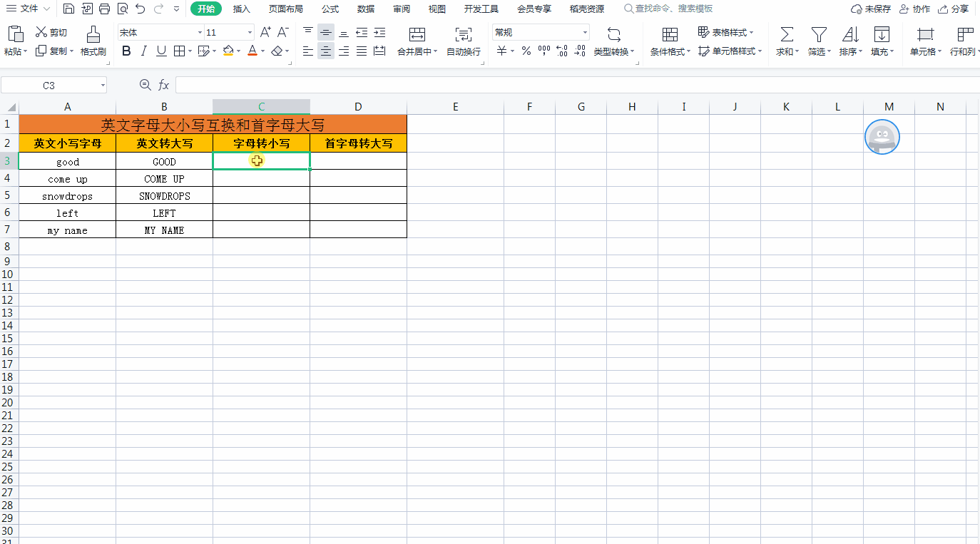Open the 文件 file menu
This screenshot has height=544, width=980.
click(28, 9)
